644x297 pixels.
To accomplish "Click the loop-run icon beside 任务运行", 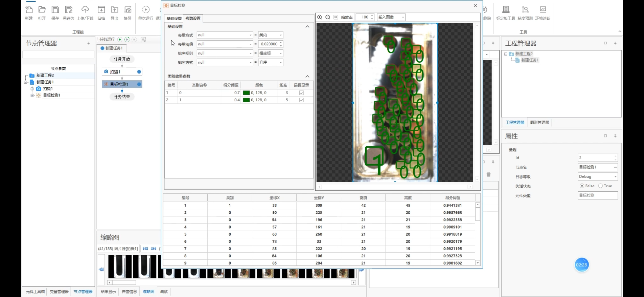I will pyautogui.click(x=127, y=40).
